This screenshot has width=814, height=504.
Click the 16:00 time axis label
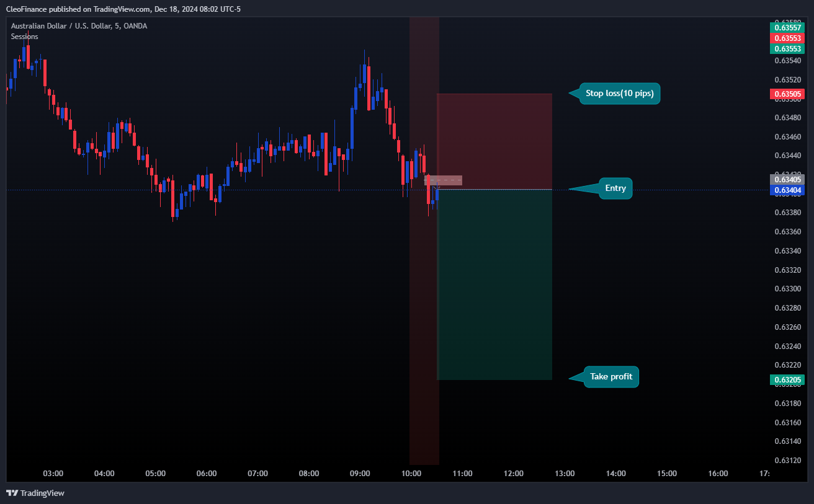click(x=718, y=474)
